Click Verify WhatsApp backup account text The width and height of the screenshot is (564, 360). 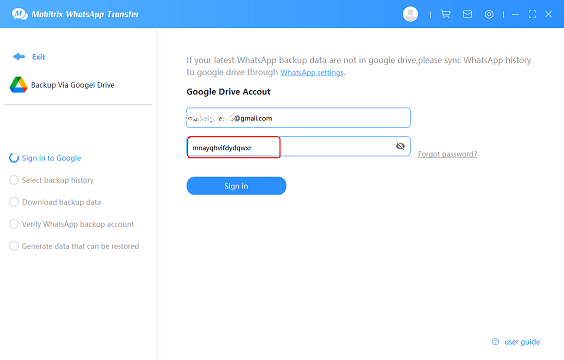(78, 224)
